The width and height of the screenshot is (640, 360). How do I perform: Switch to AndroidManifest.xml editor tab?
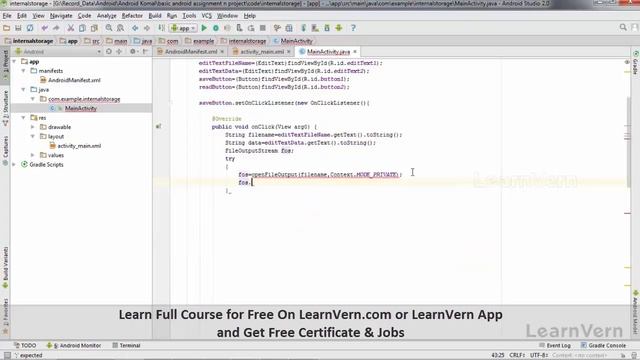pos(191,52)
